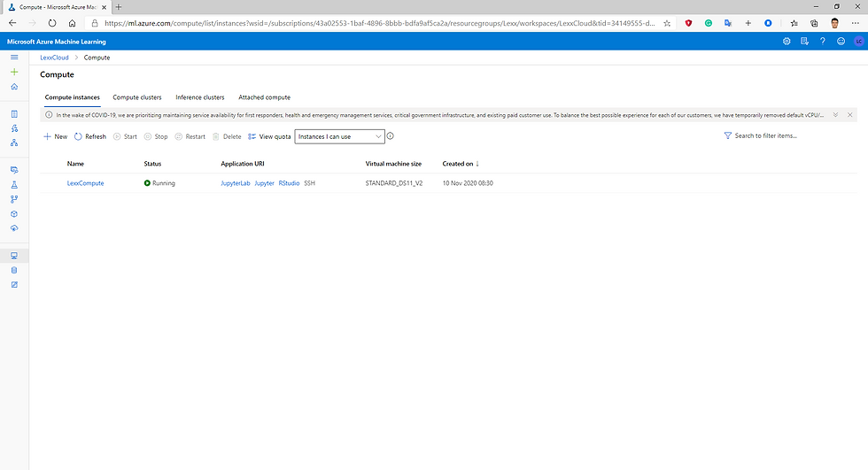Open Data Labeling icon in sidebar
Viewport: 868px width, 470px height.
pyautogui.click(x=14, y=285)
